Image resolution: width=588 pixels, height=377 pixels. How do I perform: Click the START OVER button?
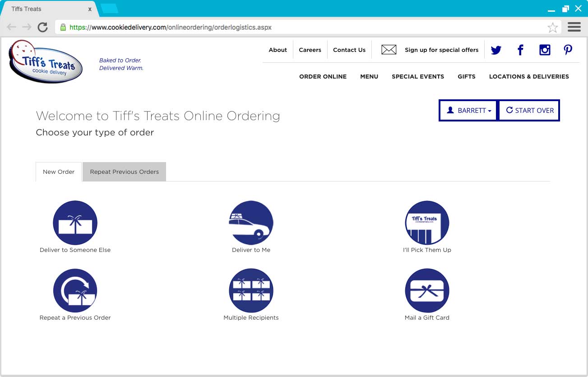pos(530,110)
